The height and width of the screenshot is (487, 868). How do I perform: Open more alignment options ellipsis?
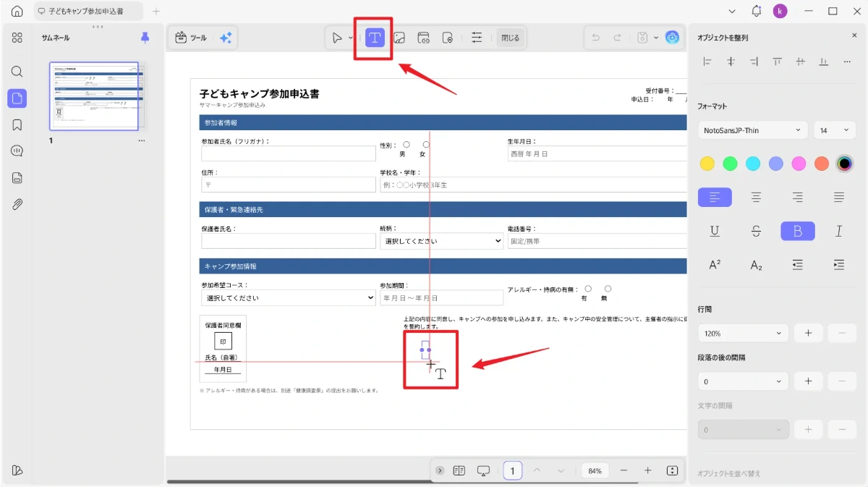(847, 62)
